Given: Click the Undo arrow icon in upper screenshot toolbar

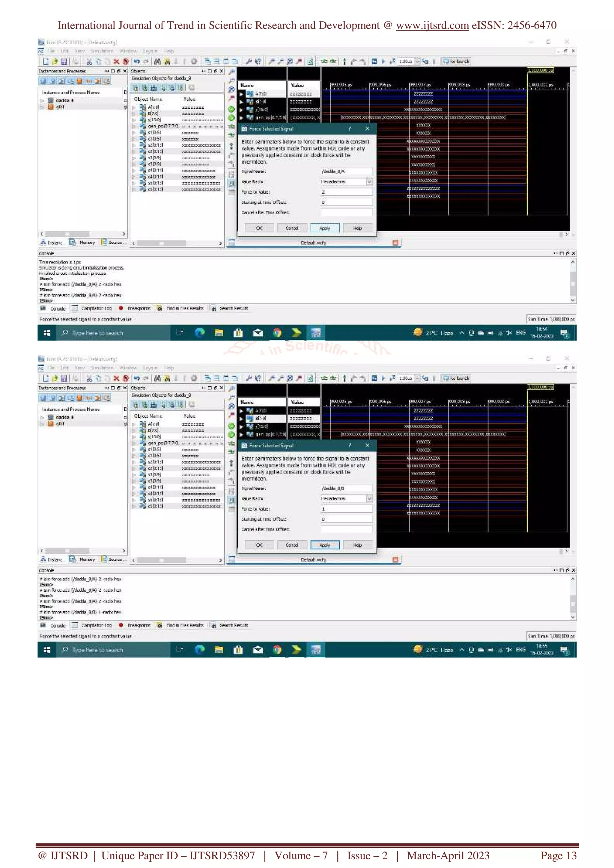Looking at the screenshot, I should point(137,62).
